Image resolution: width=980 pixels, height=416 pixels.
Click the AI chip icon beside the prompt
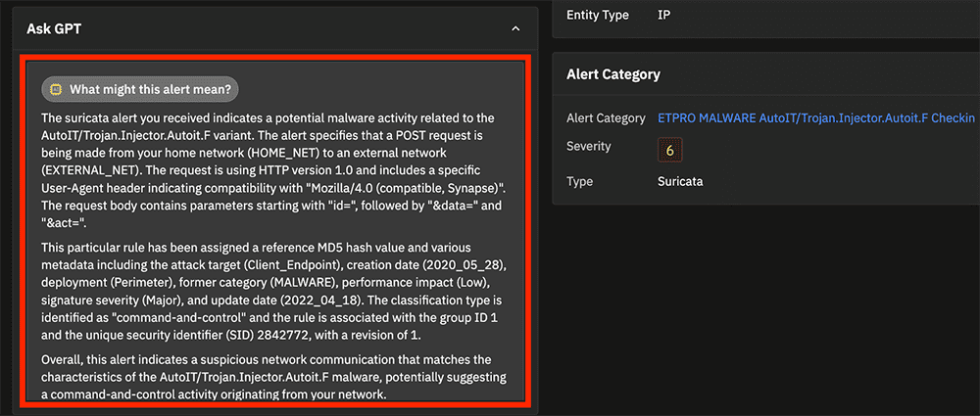[56, 90]
